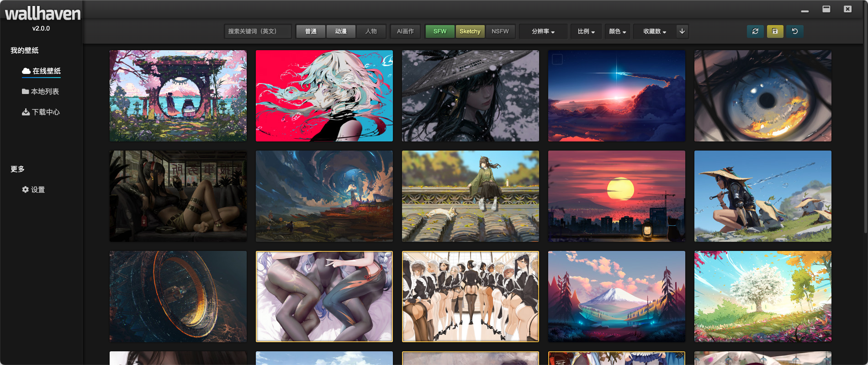
Task: Close the wallhaven window
Action: click(x=847, y=9)
